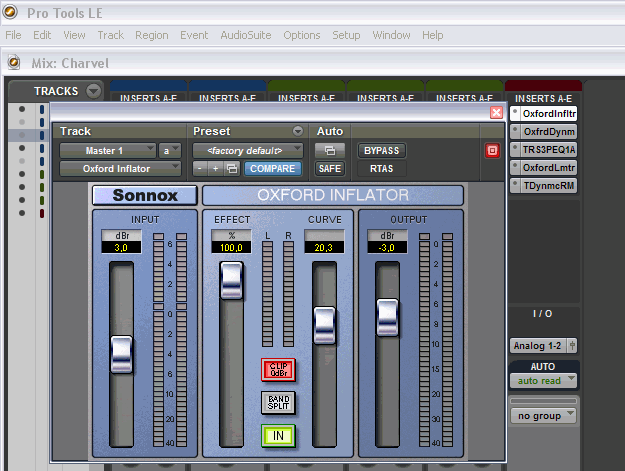Click the TRS3PEQ1A insert bypass dot
Image resolution: width=625 pixels, height=471 pixels.
point(515,148)
